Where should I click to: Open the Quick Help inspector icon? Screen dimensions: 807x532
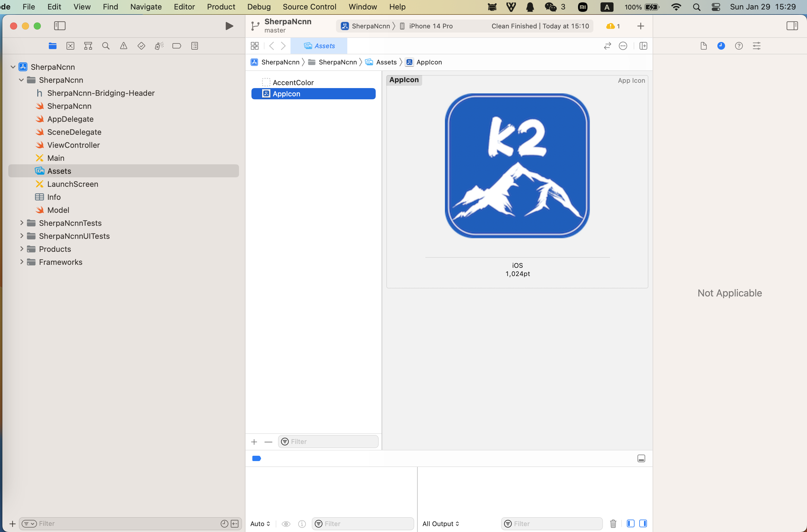coord(739,46)
